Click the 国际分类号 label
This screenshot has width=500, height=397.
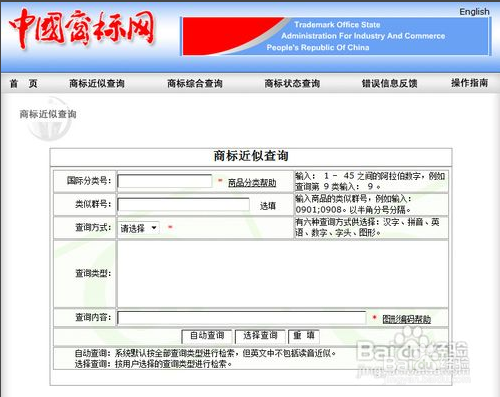coord(89,181)
